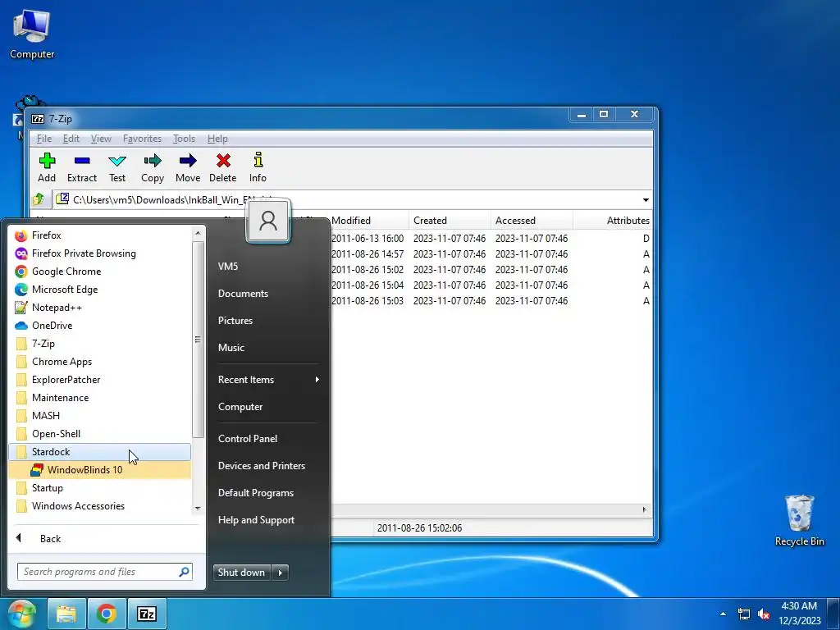Expand the Maintenance folder
840x630 pixels.
[99, 398]
